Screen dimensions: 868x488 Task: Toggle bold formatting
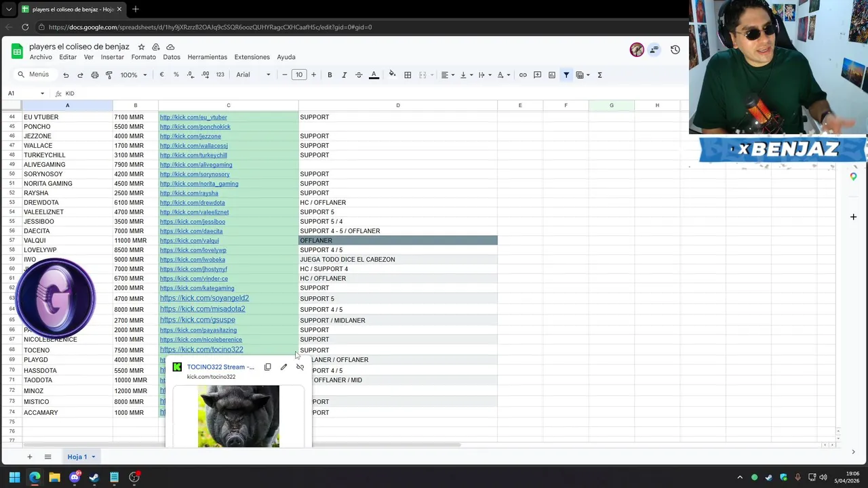pos(330,75)
